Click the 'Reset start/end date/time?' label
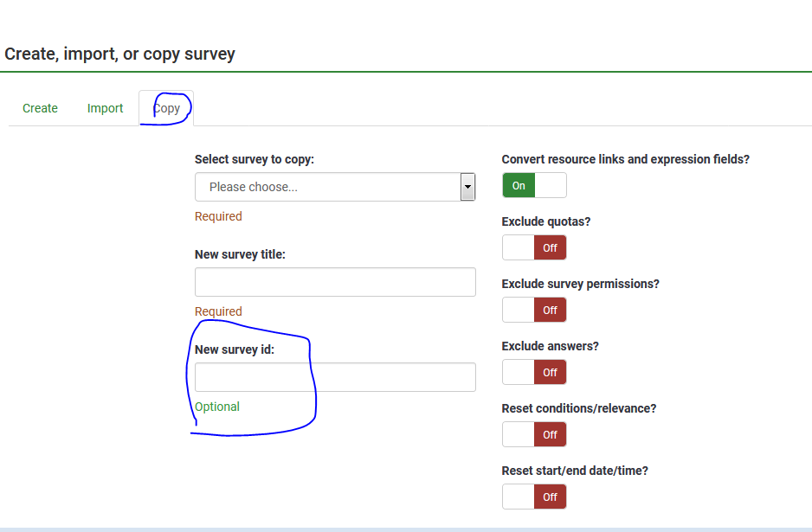This screenshot has height=532, width=812. [x=575, y=471]
